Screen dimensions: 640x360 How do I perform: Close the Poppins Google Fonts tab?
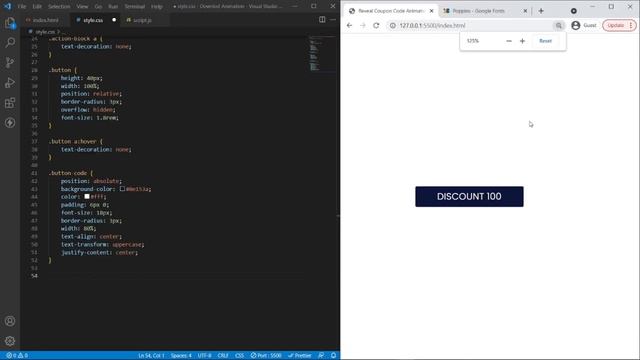pos(525,11)
